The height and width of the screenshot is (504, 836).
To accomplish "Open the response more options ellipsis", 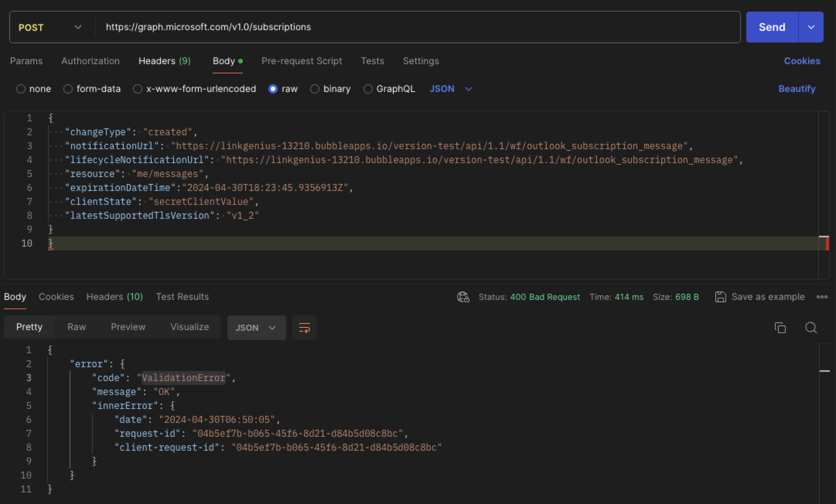I will click(822, 297).
